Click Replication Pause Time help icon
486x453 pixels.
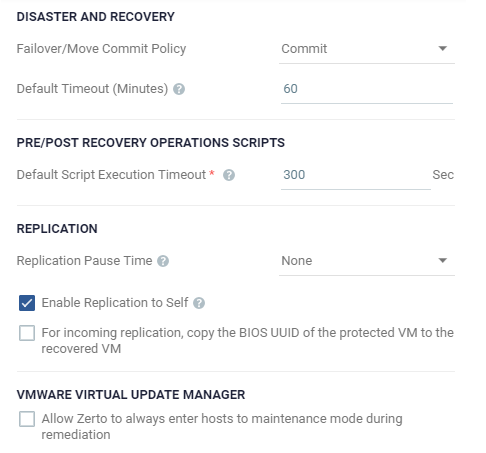coord(163,261)
